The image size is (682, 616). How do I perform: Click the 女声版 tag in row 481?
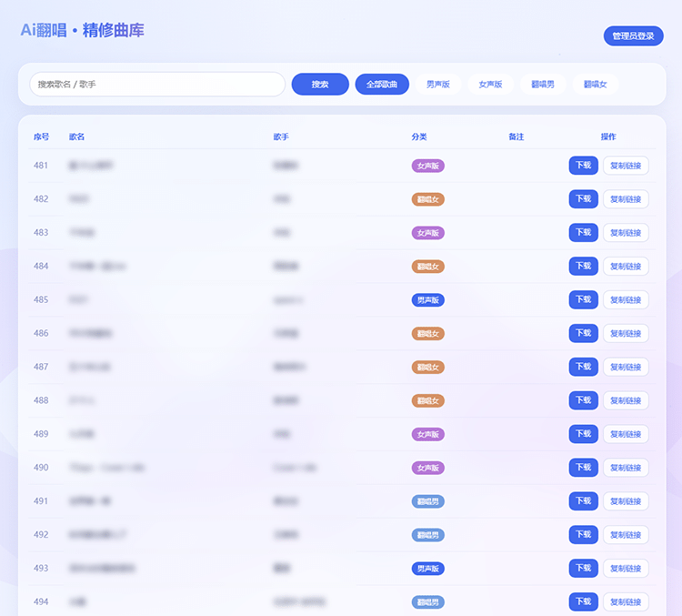coord(428,166)
